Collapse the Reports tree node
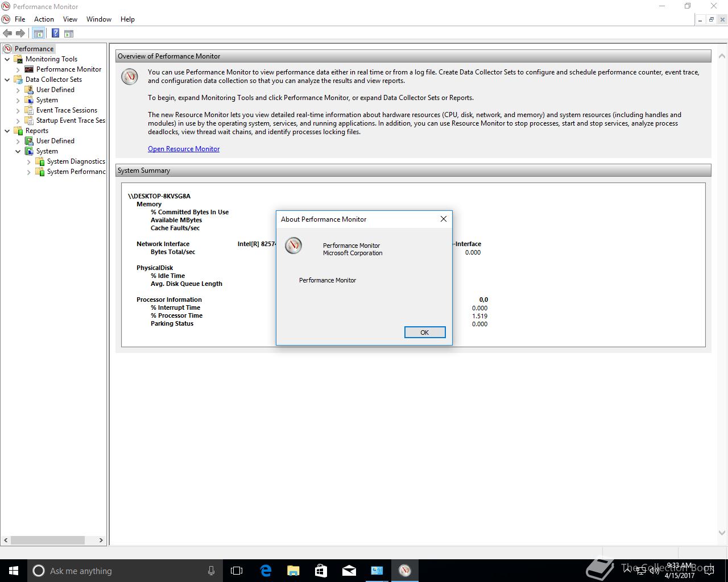Image resolution: width=728 pixels, height=582 pixels. [x=7, y=131]
